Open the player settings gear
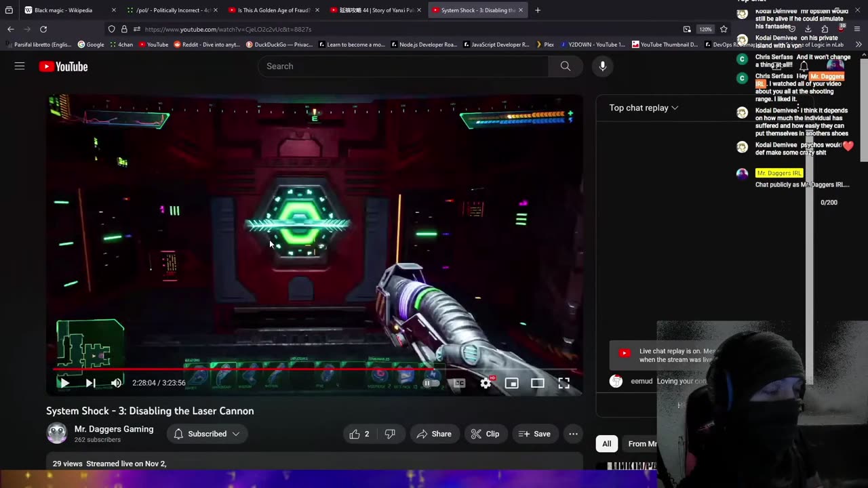868x488 pixels. click(486, 383)
